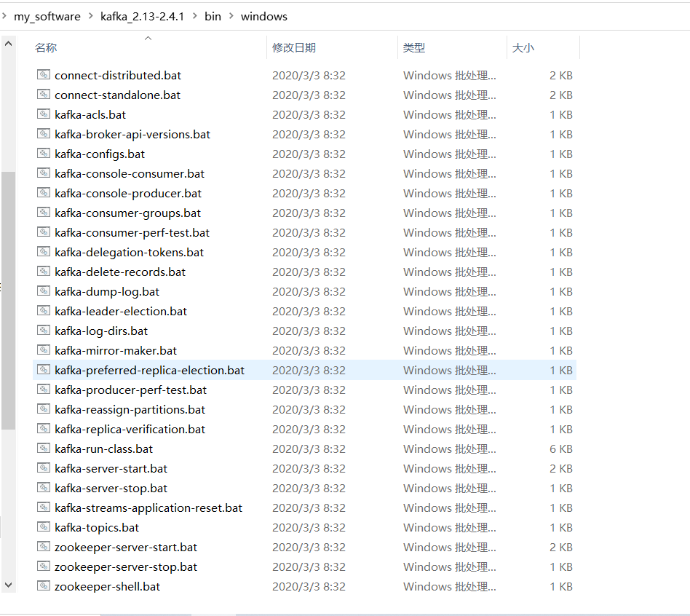Select the kafka-consumer-groups.bat file icon

tap(43, 212)
